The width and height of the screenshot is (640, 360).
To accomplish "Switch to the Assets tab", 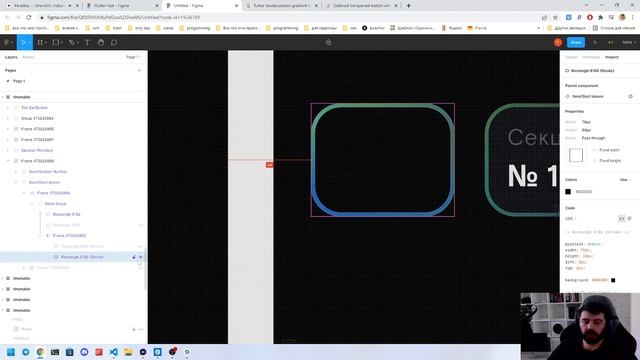I will point(28,57).
